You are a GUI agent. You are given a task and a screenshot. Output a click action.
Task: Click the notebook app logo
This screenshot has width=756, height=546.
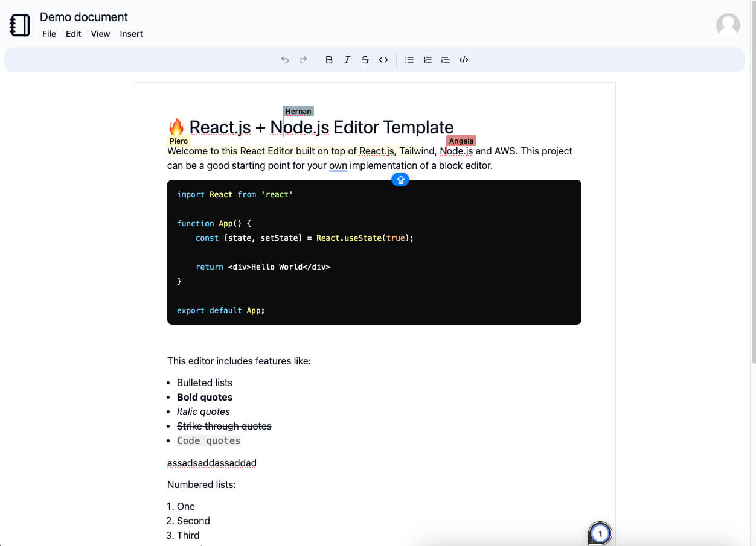[x=20, y=25]
